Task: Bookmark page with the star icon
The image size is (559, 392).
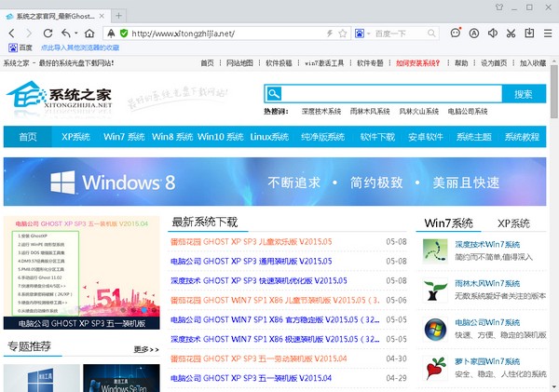Action: point(343,34)
